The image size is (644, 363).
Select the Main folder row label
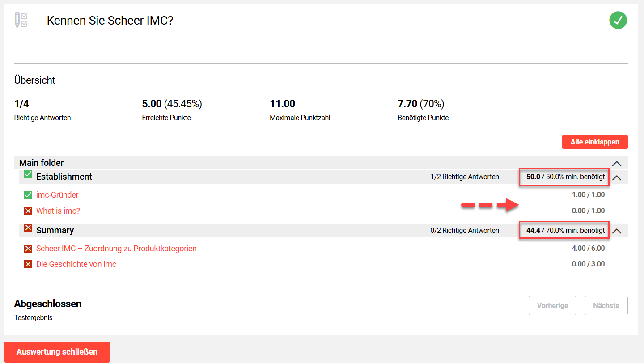coord(42,163)
